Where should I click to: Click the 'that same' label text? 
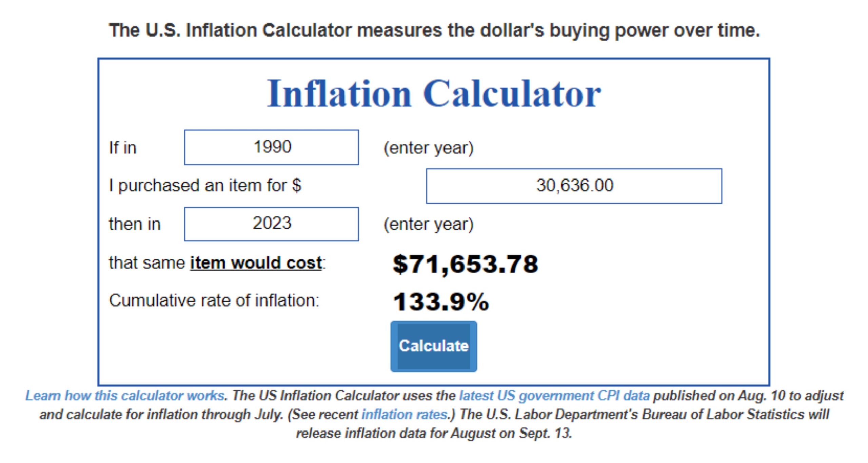pos(146,263)
